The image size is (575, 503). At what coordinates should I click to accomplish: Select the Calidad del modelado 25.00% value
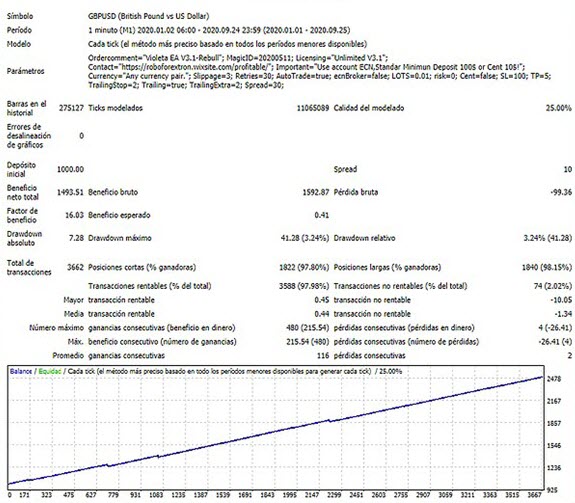(558, 108)
